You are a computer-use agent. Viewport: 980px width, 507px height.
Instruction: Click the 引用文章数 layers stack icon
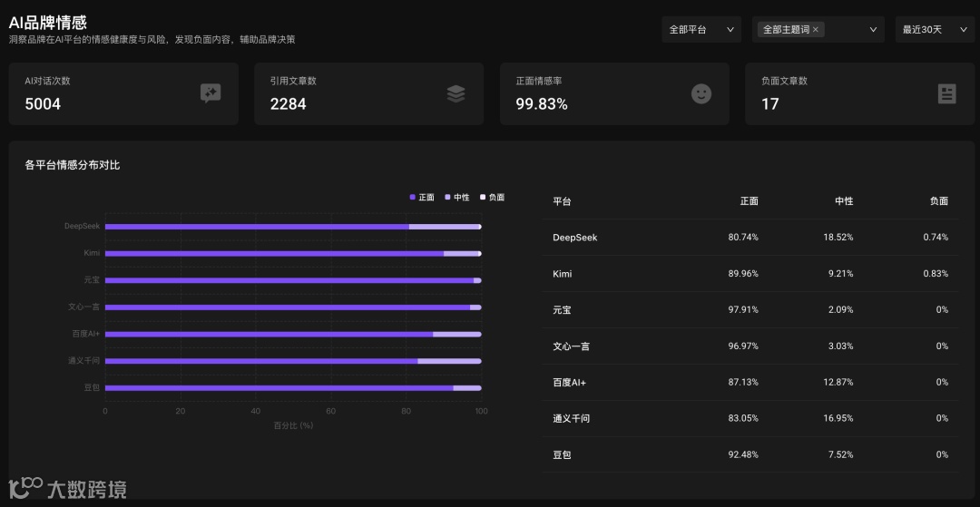(456, 93)
